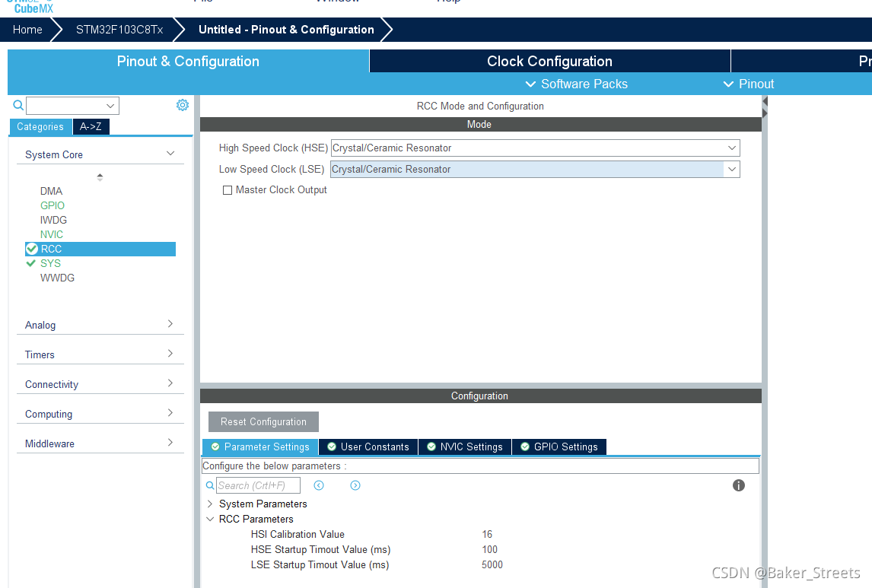The image size is (872, 588).
Task: Enable the Master Clock Output checkbox
Action: coord(228,190)
